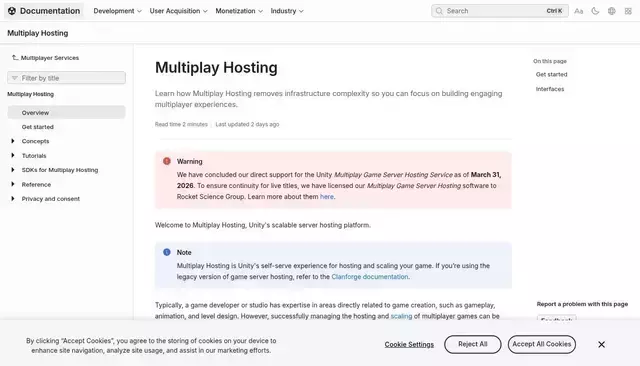Open the language globe icon
Screen dimensions: 640x366
611,11
